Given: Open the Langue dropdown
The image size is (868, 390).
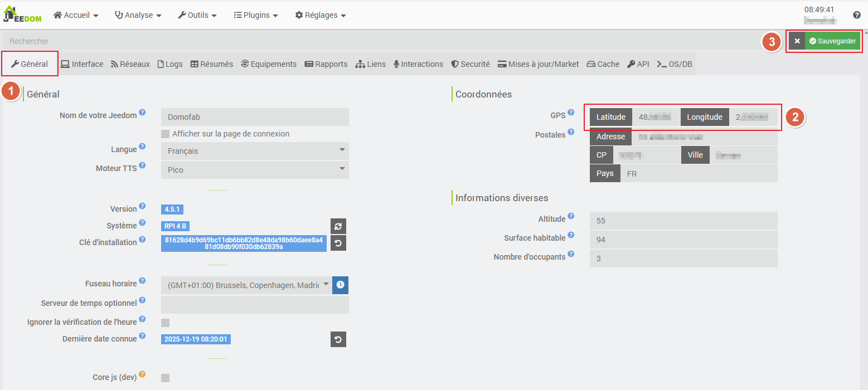Looking at the screenshot, I should (x=255, y=151).
